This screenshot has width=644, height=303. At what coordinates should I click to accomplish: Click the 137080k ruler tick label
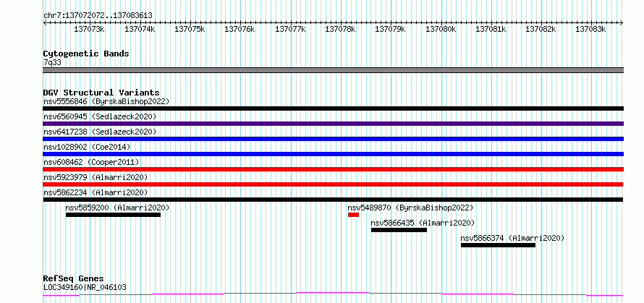441,29
